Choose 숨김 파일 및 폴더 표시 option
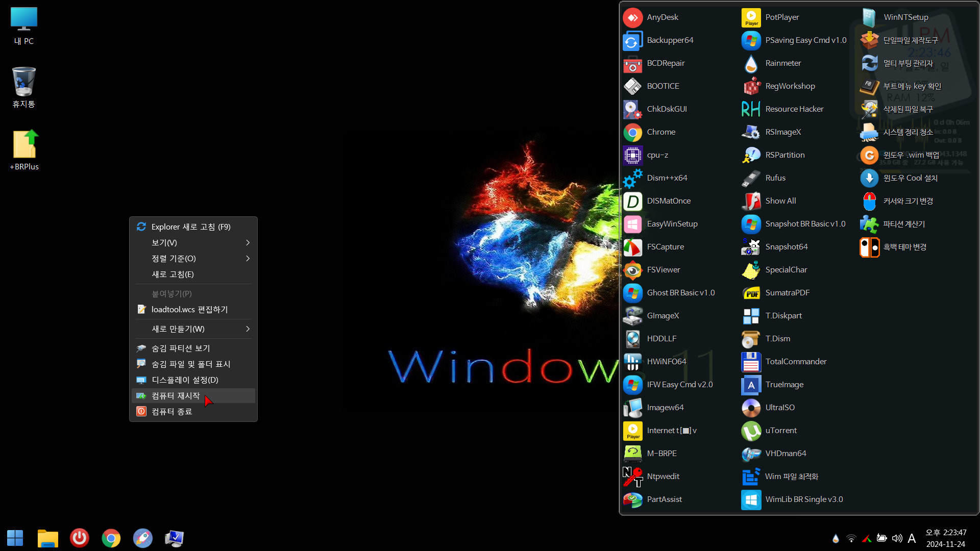The width and height of the screenshot is (980, 551). coord(193,364)
